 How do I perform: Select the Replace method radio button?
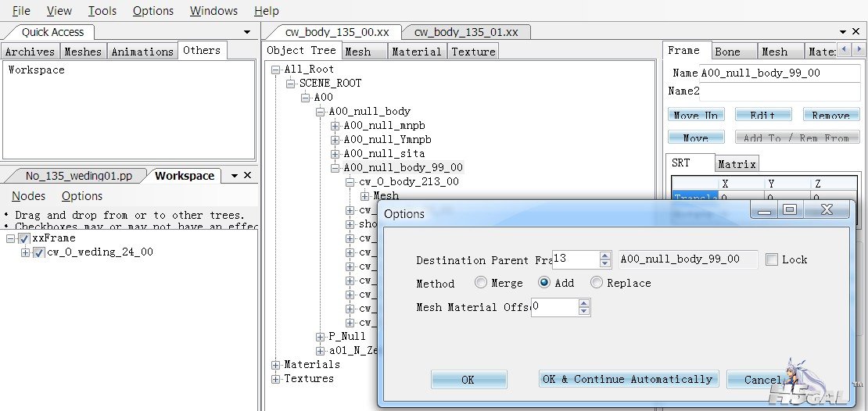click(x=597, y=283)
